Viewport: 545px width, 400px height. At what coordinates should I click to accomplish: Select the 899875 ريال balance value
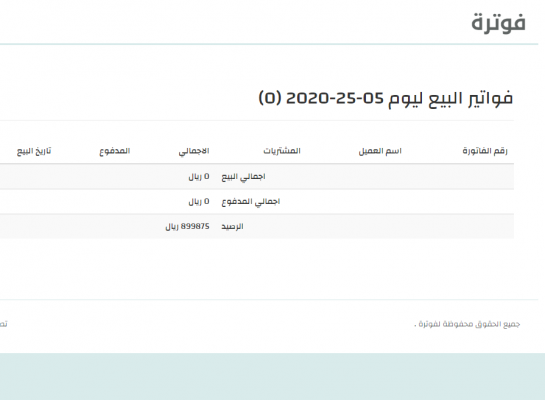pyautogui.click(x=187, y=227)
